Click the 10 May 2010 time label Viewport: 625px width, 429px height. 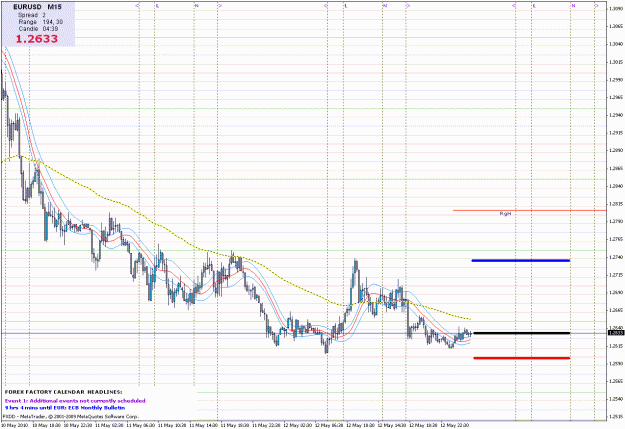[x=14, y=425]
